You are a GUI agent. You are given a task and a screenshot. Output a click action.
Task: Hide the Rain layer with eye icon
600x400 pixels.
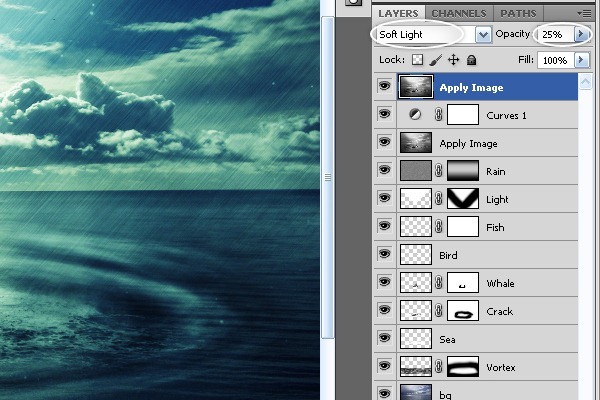pyautogui.click(x=384, y=172)
